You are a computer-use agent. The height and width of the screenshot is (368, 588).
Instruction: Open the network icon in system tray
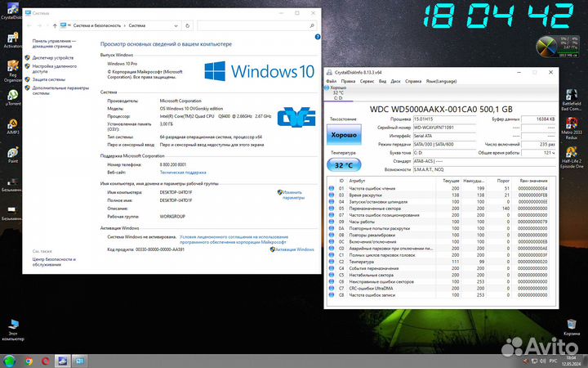(x=534, y=361)
